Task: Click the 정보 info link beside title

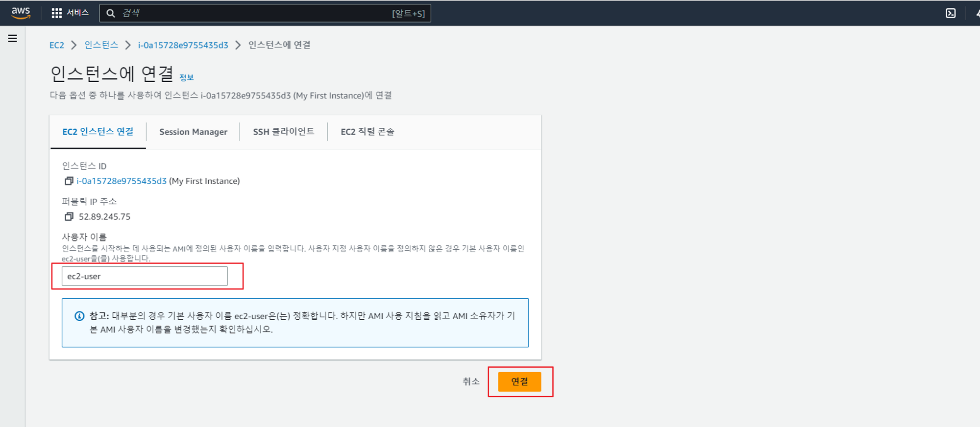Action: point(187,77)
